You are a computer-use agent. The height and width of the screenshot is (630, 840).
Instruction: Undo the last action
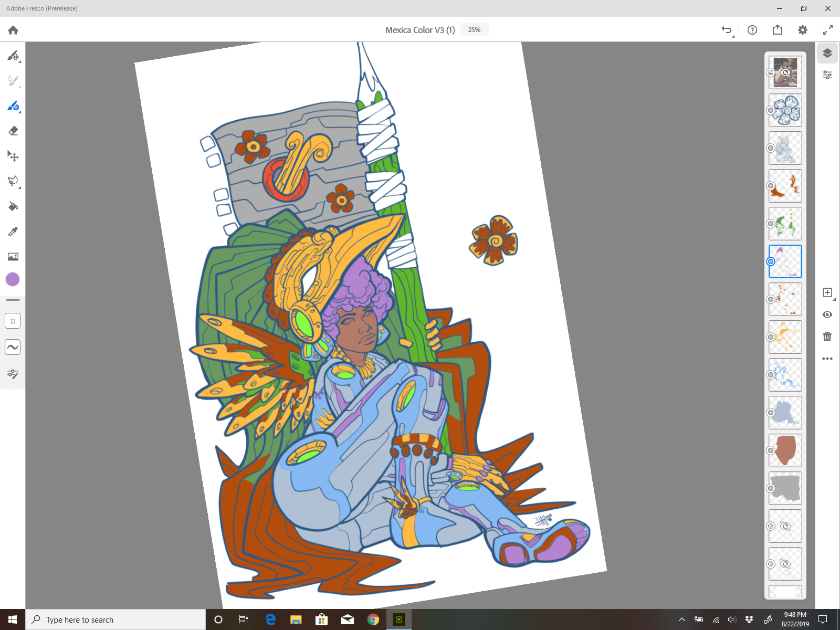point(727,30)
